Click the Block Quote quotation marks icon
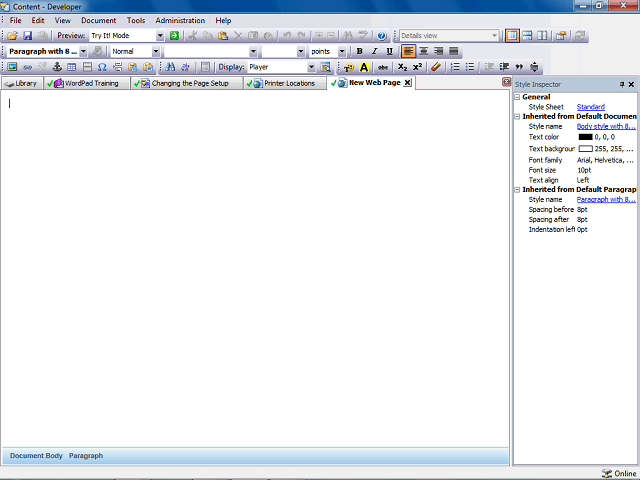This screenshot has width=640, height=480. click(x=519, y=67)
